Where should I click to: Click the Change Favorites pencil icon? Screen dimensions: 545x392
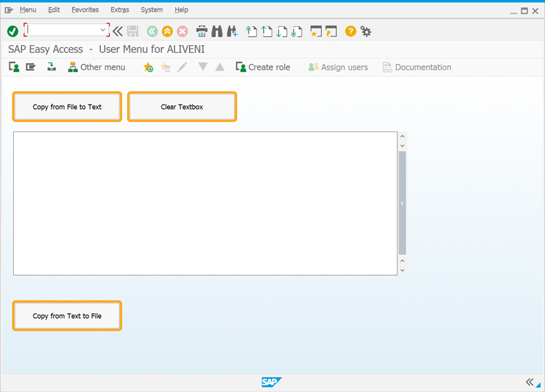[x=182, y=67]
